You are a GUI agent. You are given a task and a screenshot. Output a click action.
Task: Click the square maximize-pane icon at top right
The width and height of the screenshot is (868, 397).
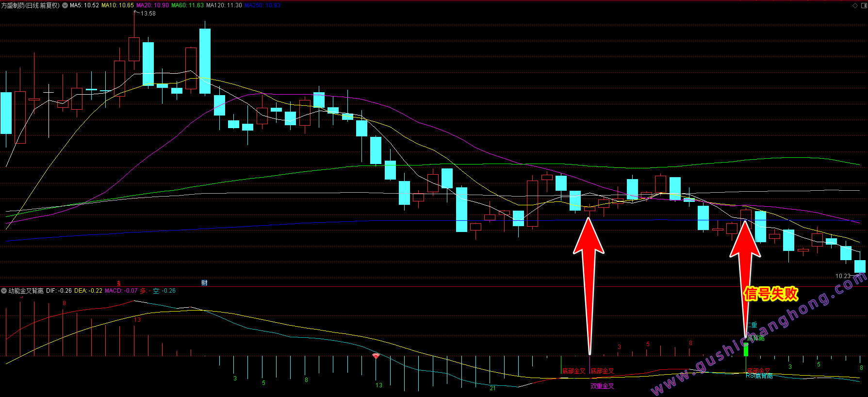[863, 5]
